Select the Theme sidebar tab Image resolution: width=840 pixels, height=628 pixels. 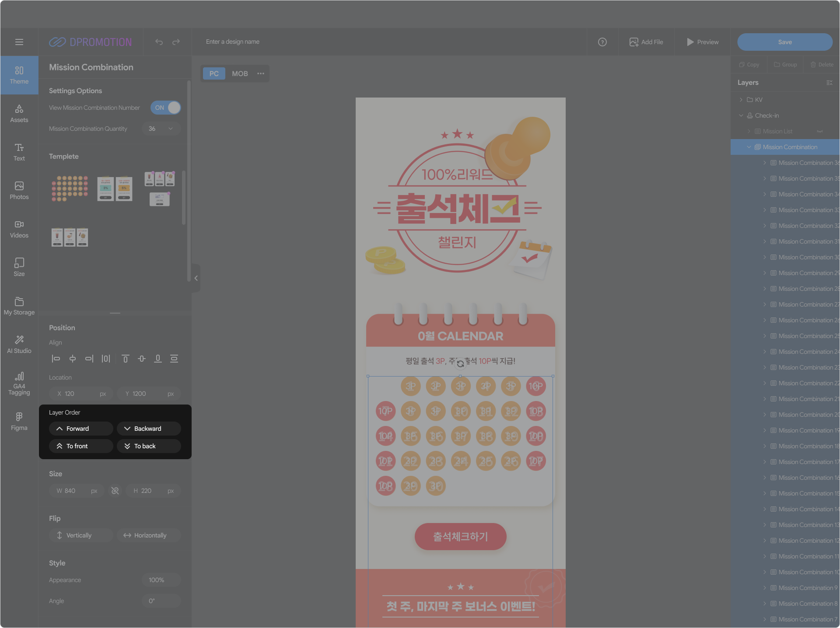(x=19, y=75)
